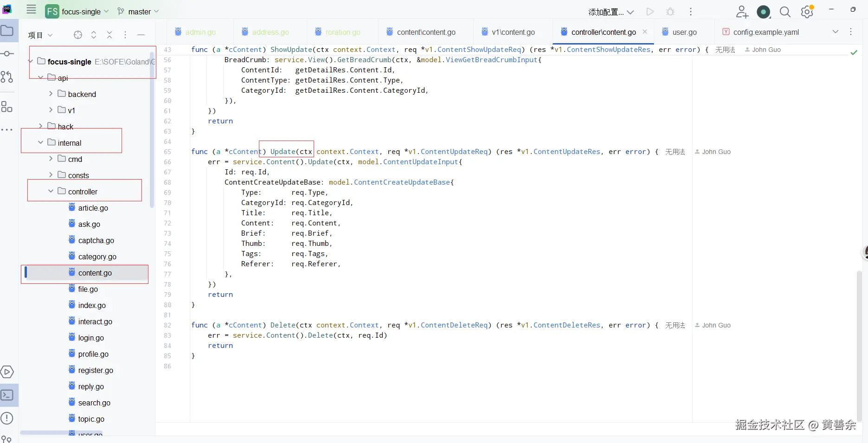Show more tool windows ellipsis
The height and width of the screenshot is (443, 868).
[x=7, y=130]
